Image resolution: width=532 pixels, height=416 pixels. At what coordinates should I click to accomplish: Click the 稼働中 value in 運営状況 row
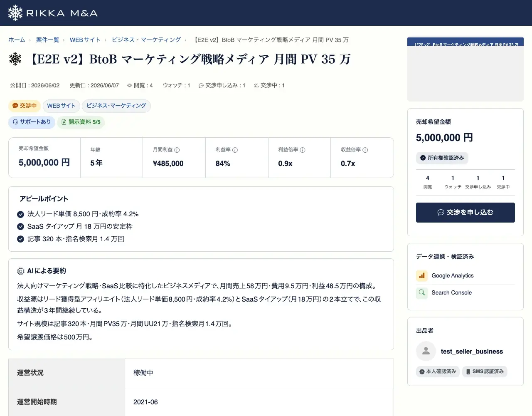click(143, 373)
